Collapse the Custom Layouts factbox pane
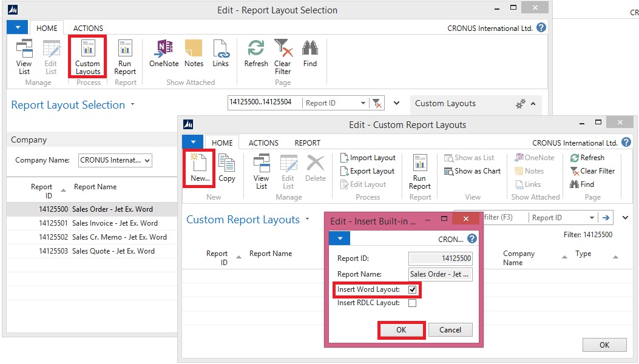The image size is (639, 364). click(x=533, y=104)
